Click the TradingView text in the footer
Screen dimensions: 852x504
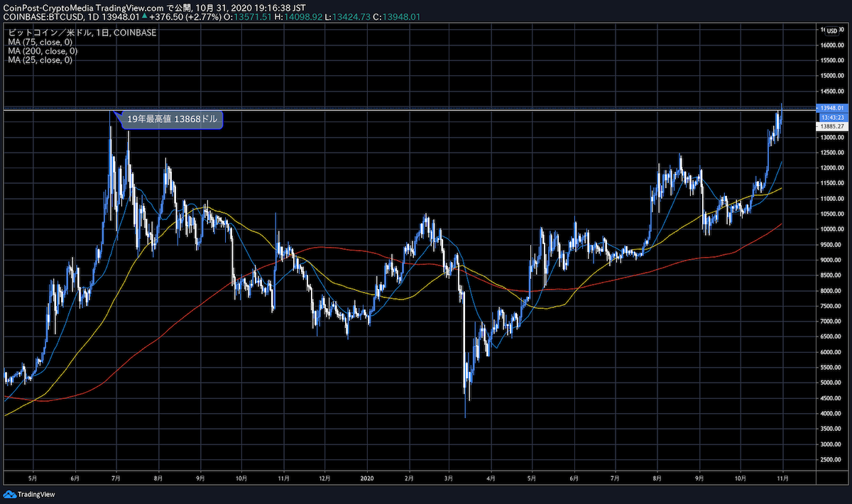[36, 494]
